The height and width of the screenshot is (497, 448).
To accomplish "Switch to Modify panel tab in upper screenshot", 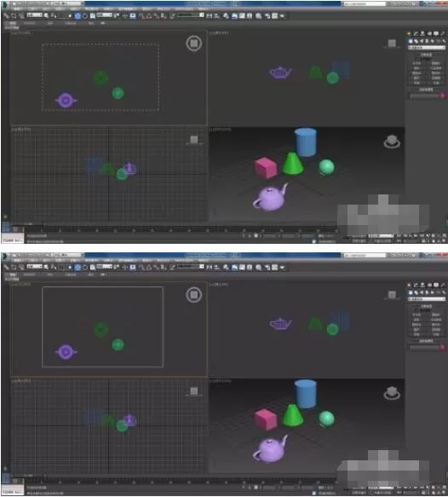I will [416, 33].
